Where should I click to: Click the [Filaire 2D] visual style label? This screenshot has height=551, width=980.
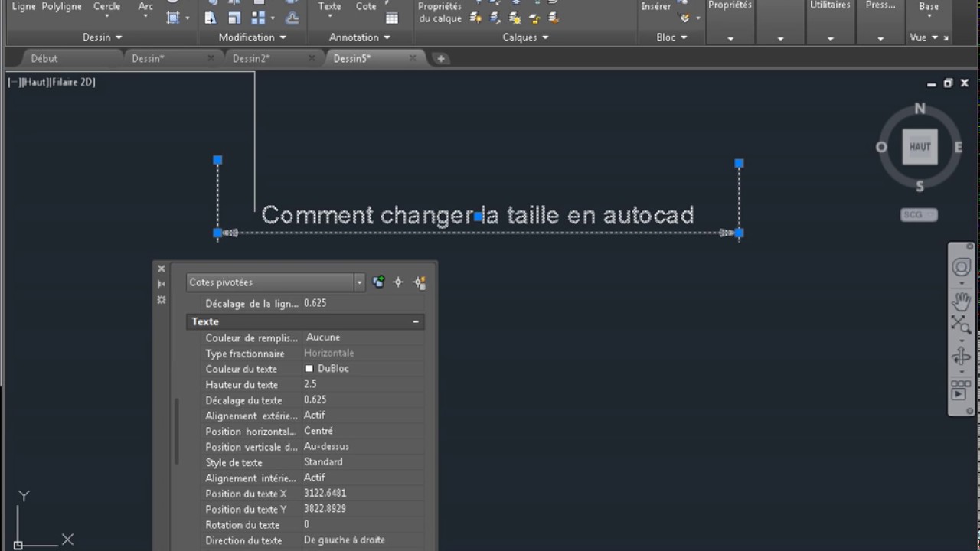(72, 82)
